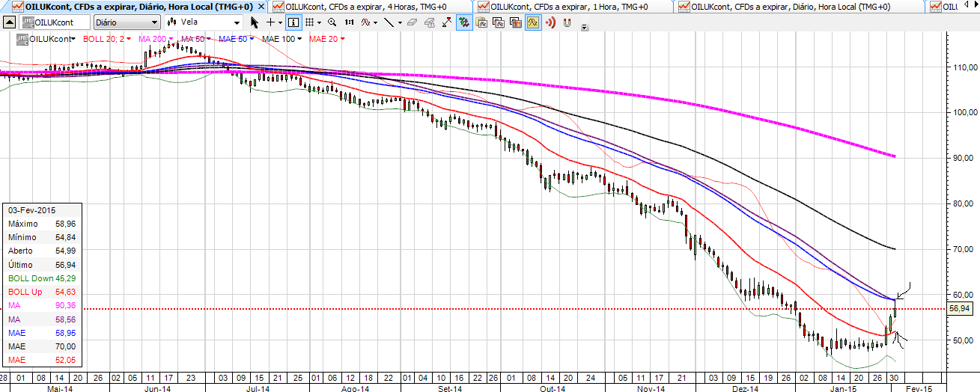Select the active Diário Hora Local (TMG+0) tab
Viewport: 980px width, 392px height.
click(134, 6)
